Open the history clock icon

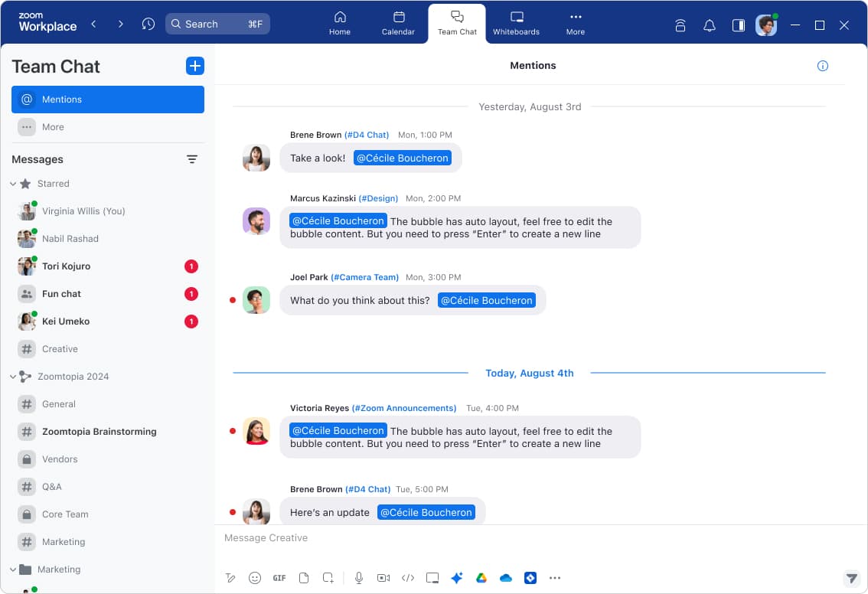(148, 24)
